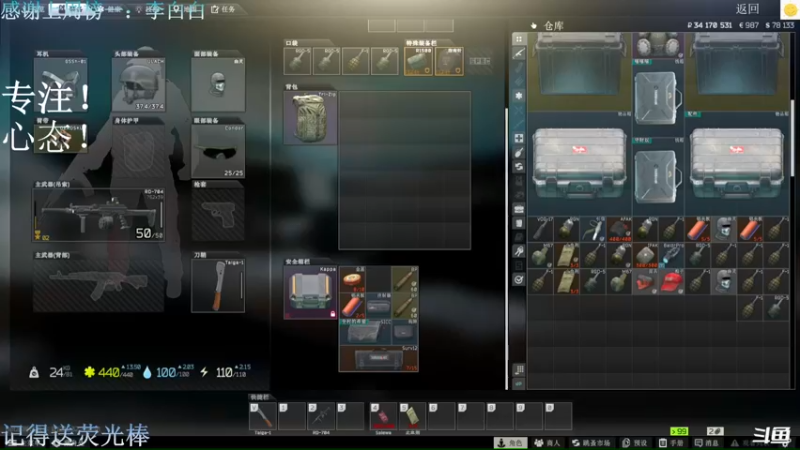Open the 手册 (Handbook) tab

tap(671, 442)
